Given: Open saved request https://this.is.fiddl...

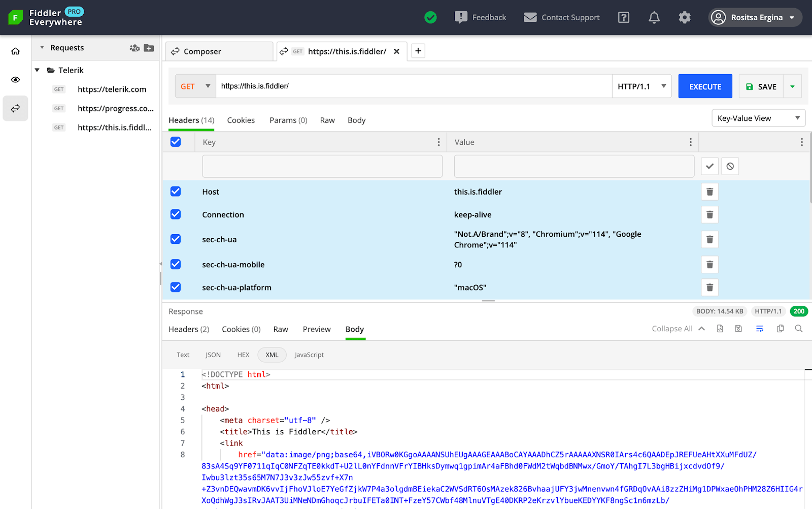Looking at the screenshot, I should pos(115,128).
